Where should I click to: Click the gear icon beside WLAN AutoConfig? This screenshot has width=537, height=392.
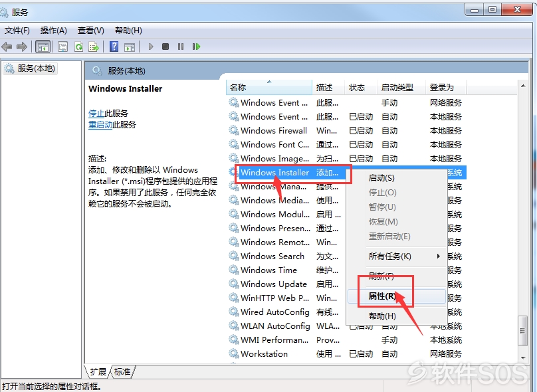[x=234, y=326]
